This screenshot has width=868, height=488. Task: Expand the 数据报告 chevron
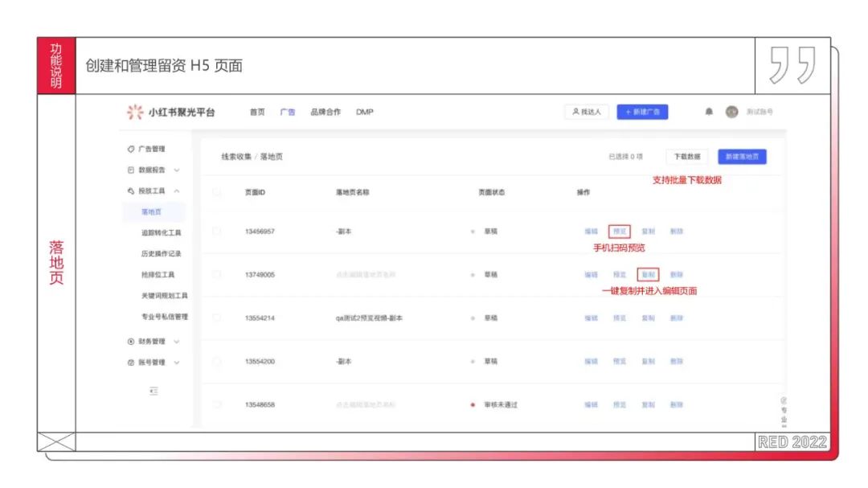tap(177, 170)
